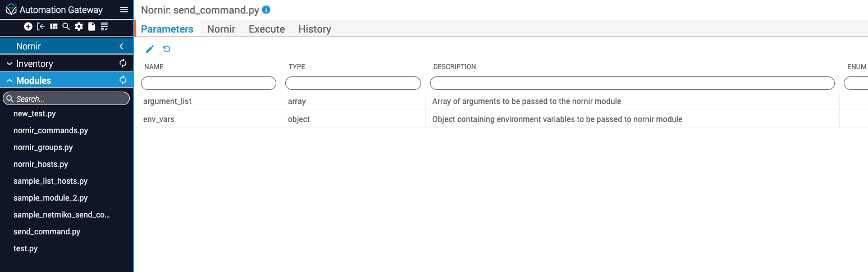
Task: Collapse the Modules section
Action: click(10, 80)
